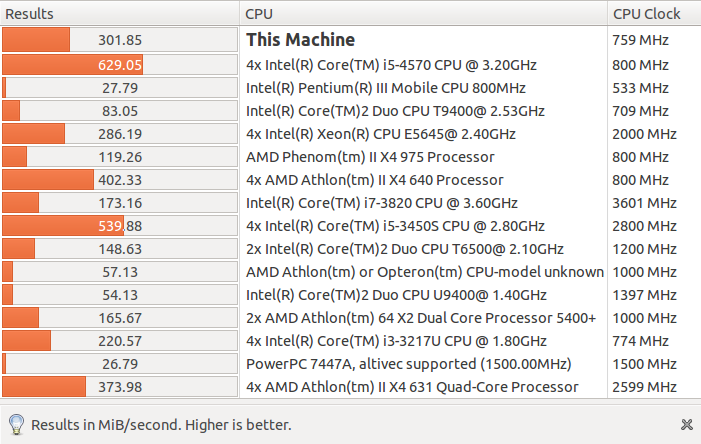Sort by the CPU column header
Screen dimensions: 701x444
point(423,14)
